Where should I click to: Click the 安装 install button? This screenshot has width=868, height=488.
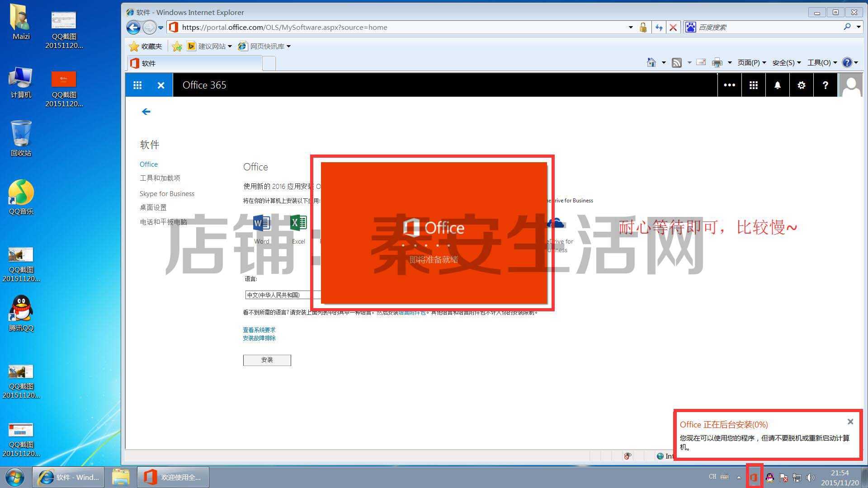267,360
